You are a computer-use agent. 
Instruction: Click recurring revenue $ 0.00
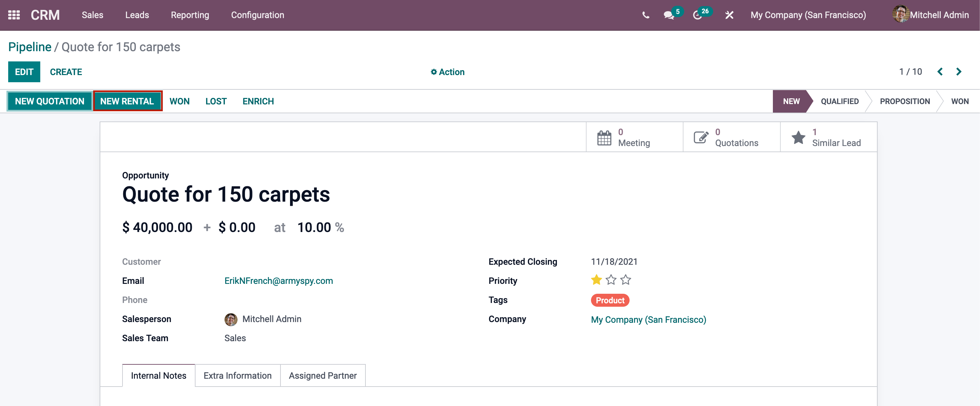(237, 227)
